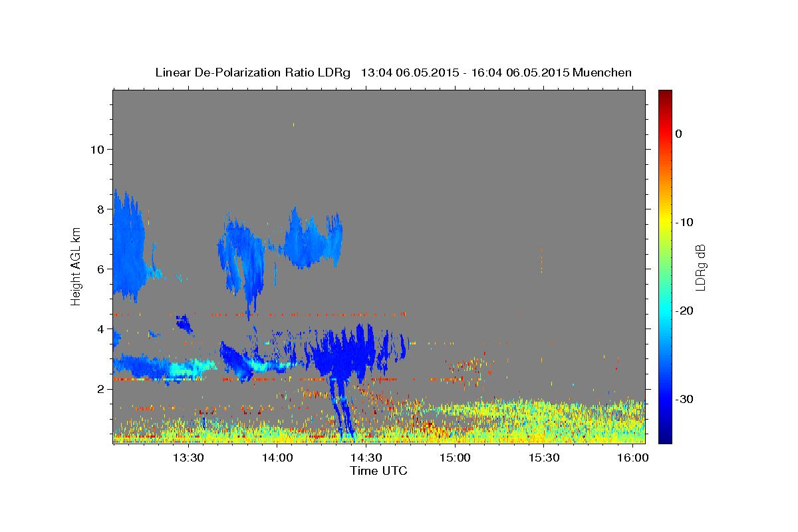798x532 pixels.
Task: Click the 16:00 time tick label
Action: coord(633,458)
